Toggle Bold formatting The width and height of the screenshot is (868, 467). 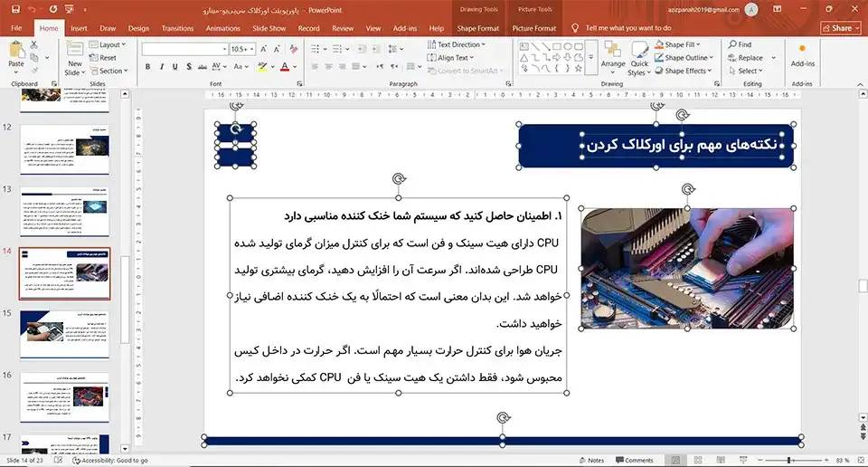(147, 66)
